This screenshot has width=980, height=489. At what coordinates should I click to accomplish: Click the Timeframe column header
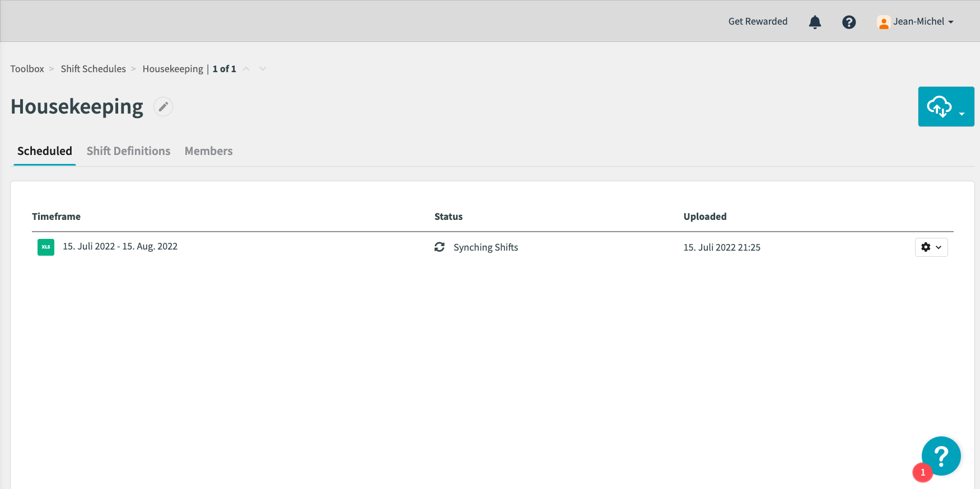(56, 217)
